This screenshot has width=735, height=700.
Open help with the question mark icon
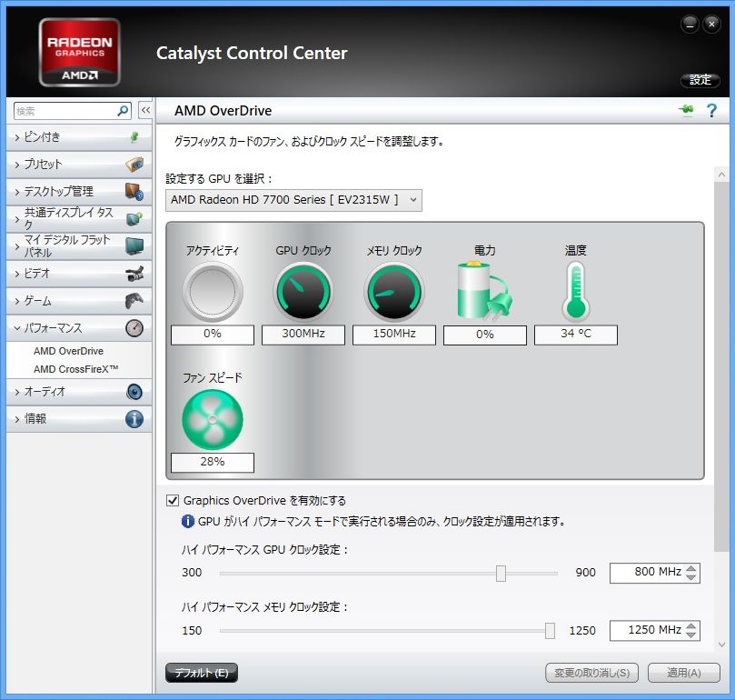tap(711, 110)
